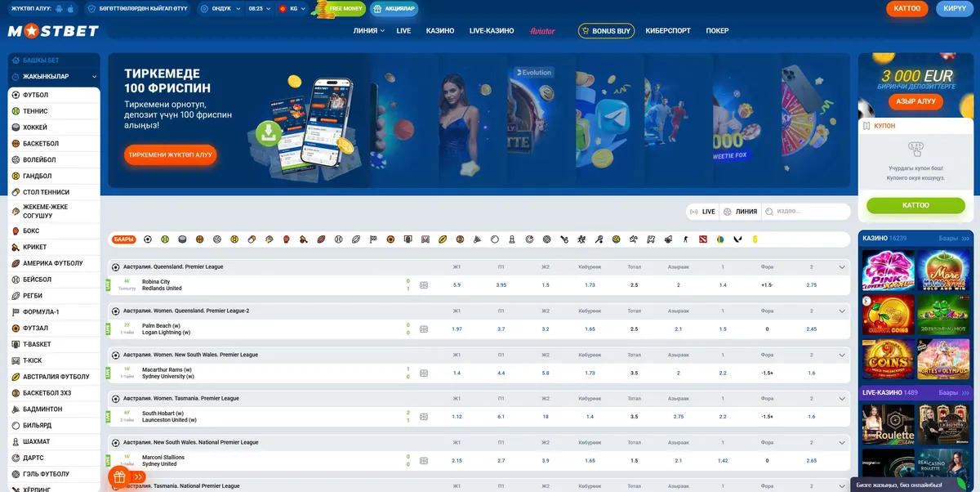The width and height of the screenshot is (980, 492).
Task: Click odds 2.15 for Marconi Stallions
Action: tap(457, 461)
